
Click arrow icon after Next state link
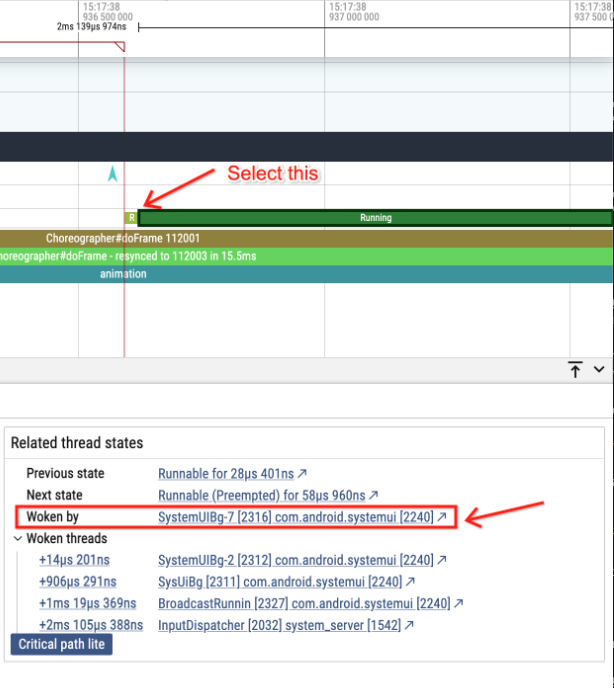tap(374, 495)
